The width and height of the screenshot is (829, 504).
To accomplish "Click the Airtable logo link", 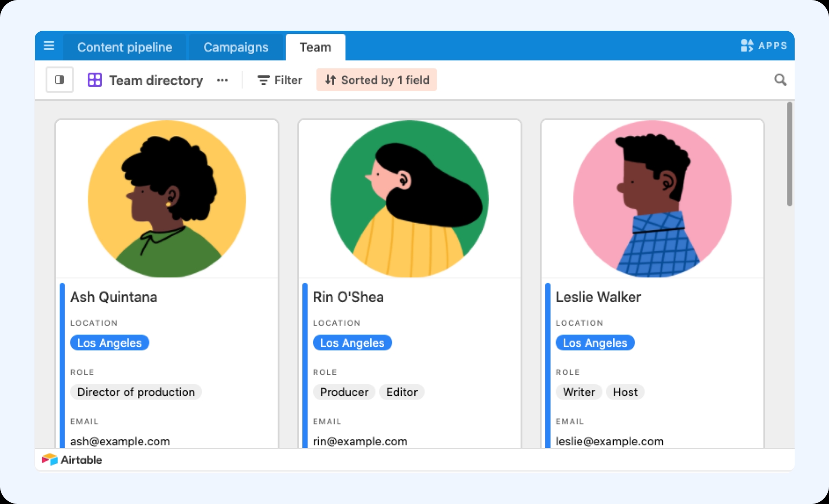I will (72, 460).
